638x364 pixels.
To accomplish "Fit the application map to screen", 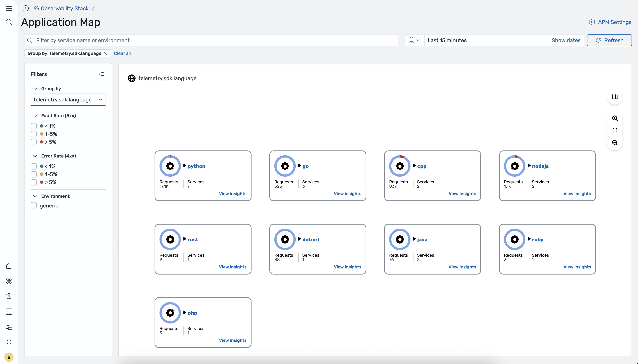I will (x=615, y=130).
